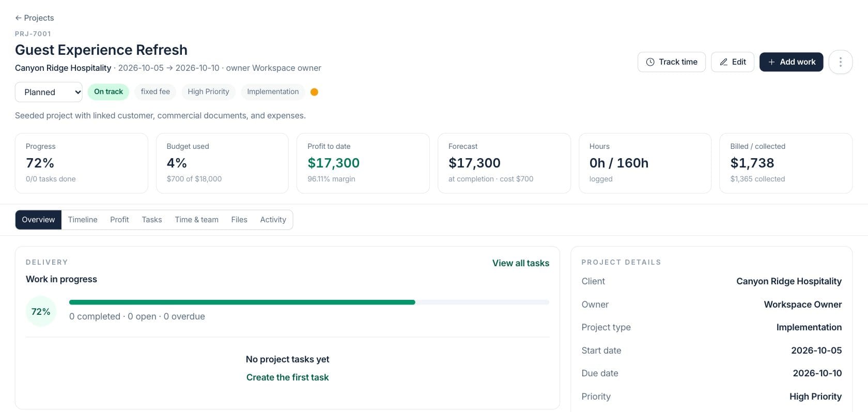Click the 96.11% margin text
Image resolution: width=868 pixels, height=412 pixels.
(331, 179)
